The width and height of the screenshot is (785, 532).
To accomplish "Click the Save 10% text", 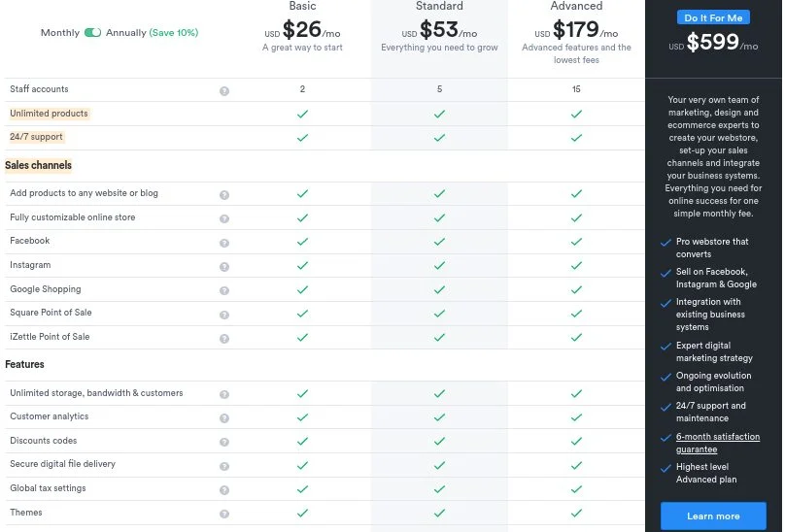I will (x=174, y=33).
